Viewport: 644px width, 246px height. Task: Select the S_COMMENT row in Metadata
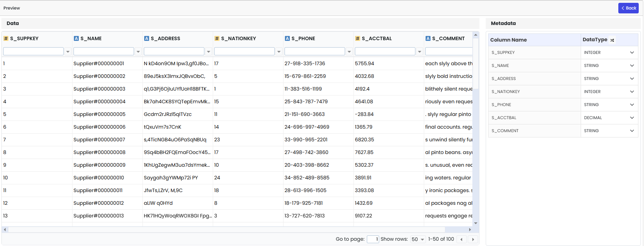point(563,131)
